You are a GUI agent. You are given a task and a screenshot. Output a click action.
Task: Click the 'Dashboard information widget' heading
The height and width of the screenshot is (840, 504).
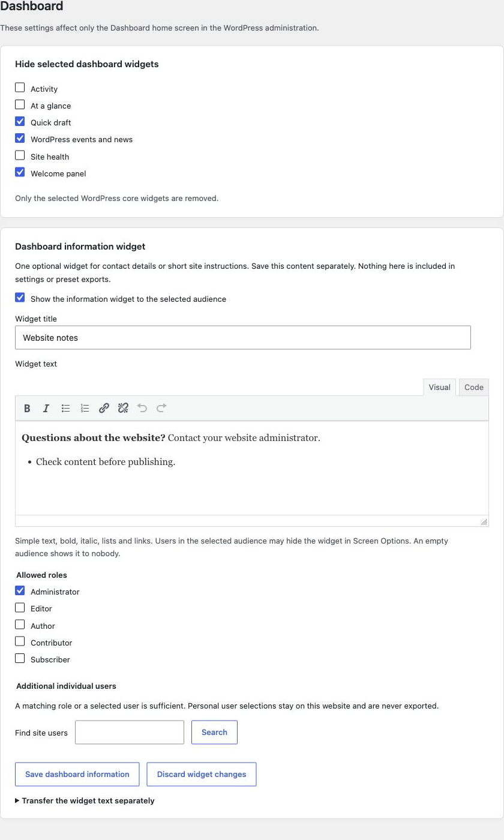pyautogui.click(x=80, y=246)
